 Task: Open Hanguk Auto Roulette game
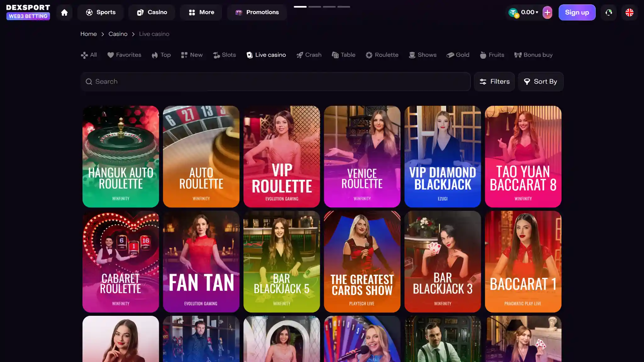(x=121, y=156)
